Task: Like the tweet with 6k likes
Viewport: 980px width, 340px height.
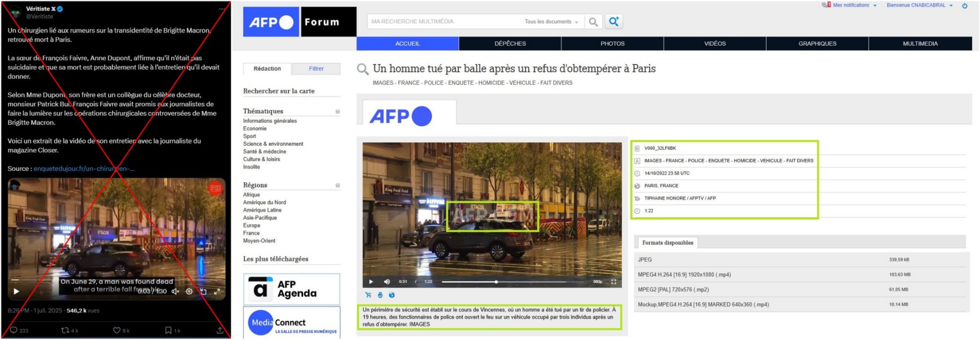Action: pyautogui.click(x=121, y=330)
